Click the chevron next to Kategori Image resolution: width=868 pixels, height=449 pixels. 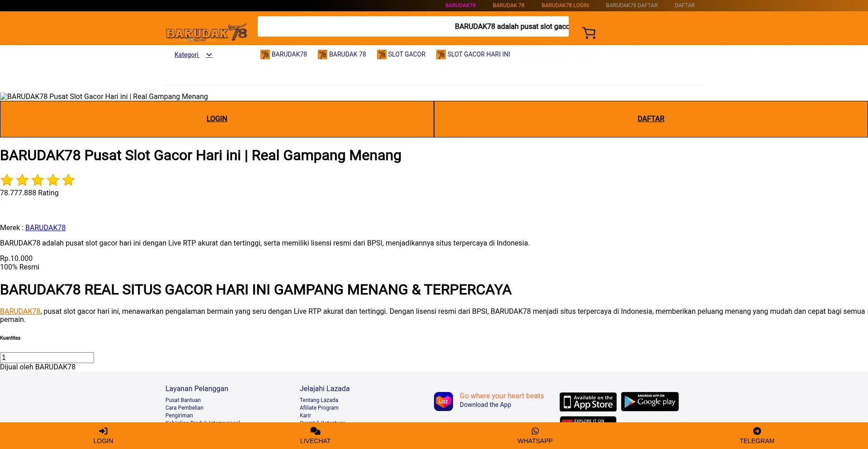(209, 55)
